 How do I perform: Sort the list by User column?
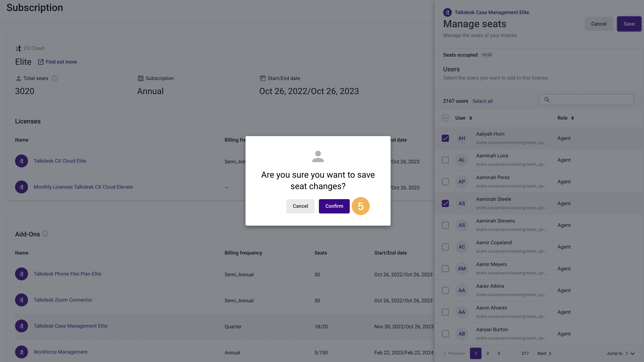pos(464,118)
